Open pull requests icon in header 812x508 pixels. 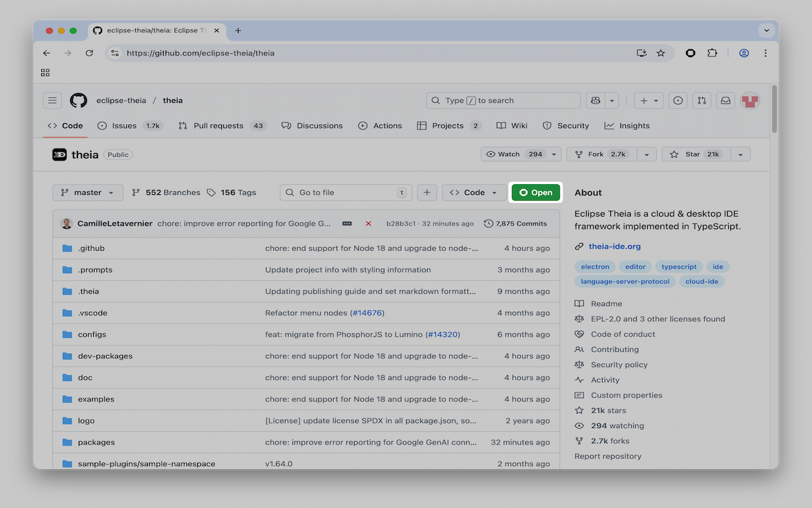[x=702, y=100]
